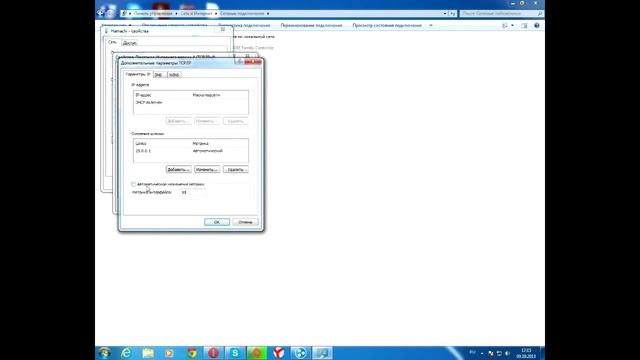The image size is (640, 360).
Task: Switch to network connections taskbar window
Action: click(322, 353)
